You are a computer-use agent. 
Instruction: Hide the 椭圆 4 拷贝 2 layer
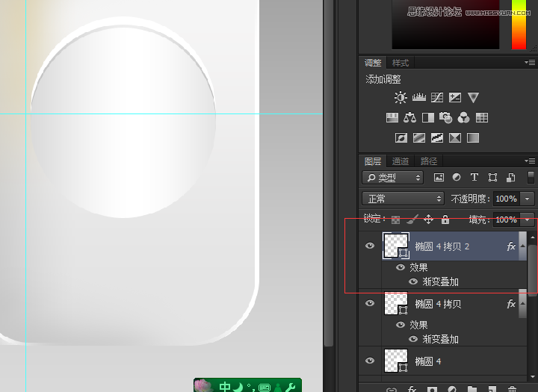tap(370, 246)
